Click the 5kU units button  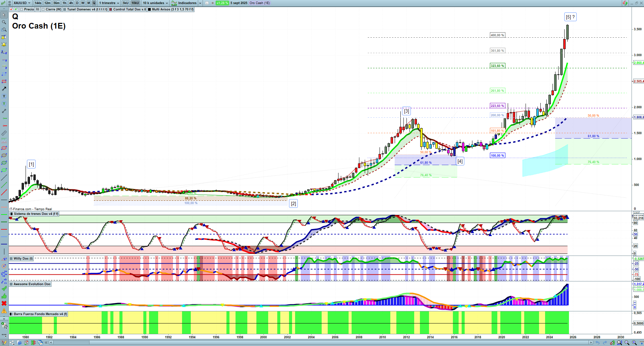coord(126,3)
